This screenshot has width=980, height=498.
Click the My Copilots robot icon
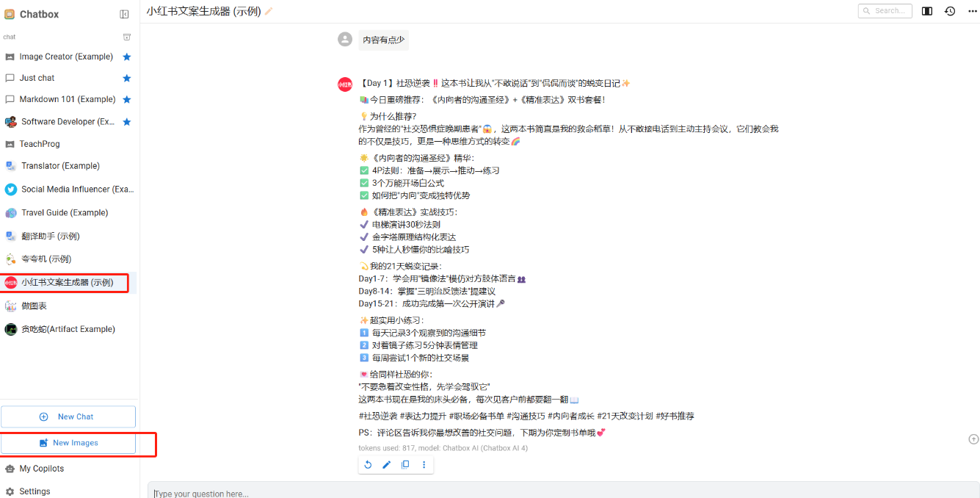[10, 469]
